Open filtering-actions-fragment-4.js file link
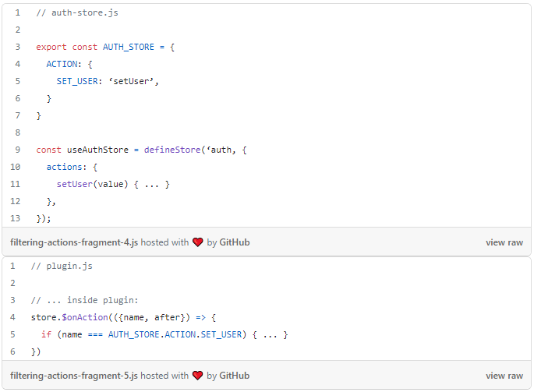 (74, 242)
